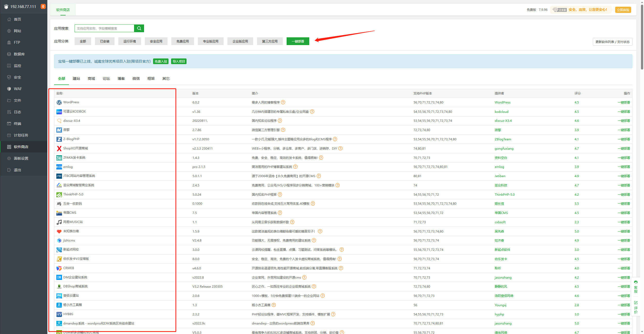Image resolution: width=644 pixels, height=334 pixels.
Task: Click the 立即体验 upgrade button
Action: coord(623,10)
